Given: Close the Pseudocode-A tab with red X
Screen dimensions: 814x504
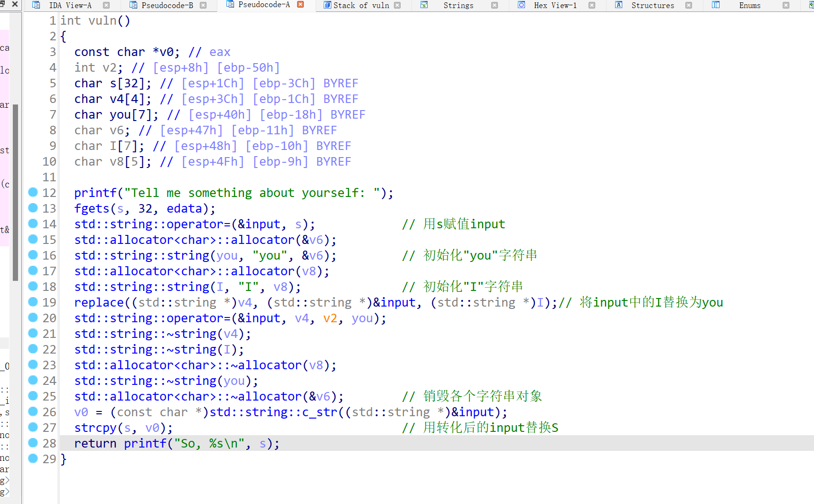Looking at the screenshot, I should coord(300,4).
